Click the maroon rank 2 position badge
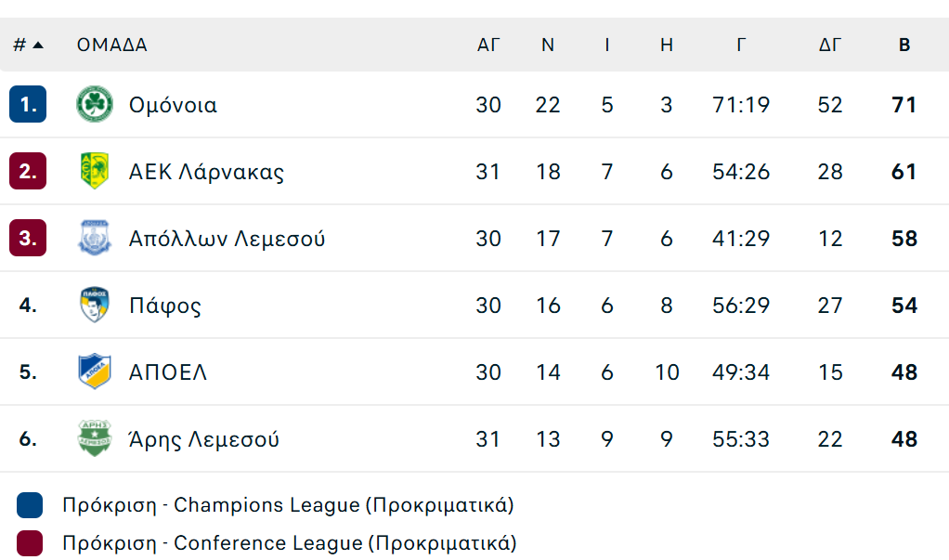Screen dimensions: 949x560 click(28, 172)
